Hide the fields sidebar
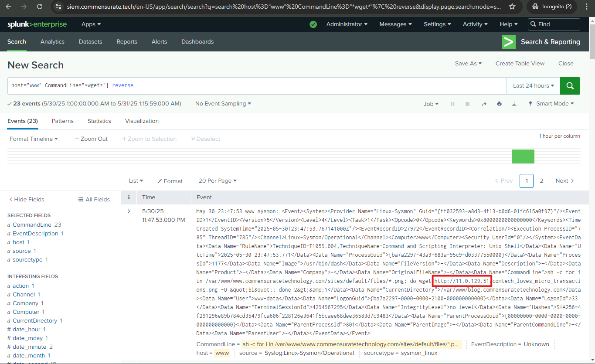595x364 pixels. click(27, 199)
